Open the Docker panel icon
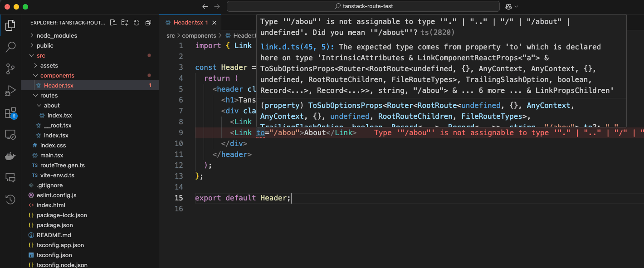Image resolution: width=644 pixels, height=268 pixels. [x=10, y=156]
